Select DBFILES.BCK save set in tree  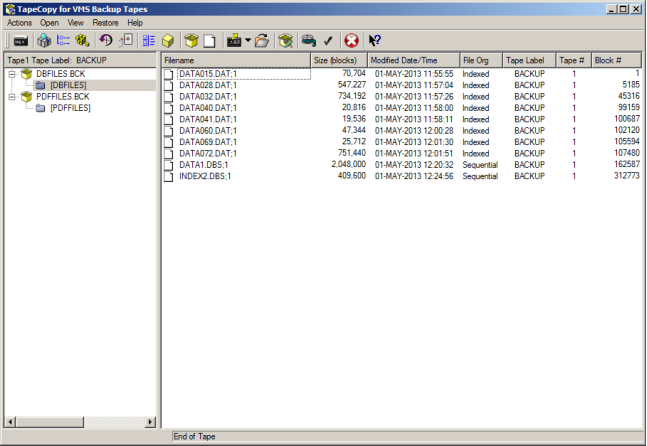click(x=61, y=74)
